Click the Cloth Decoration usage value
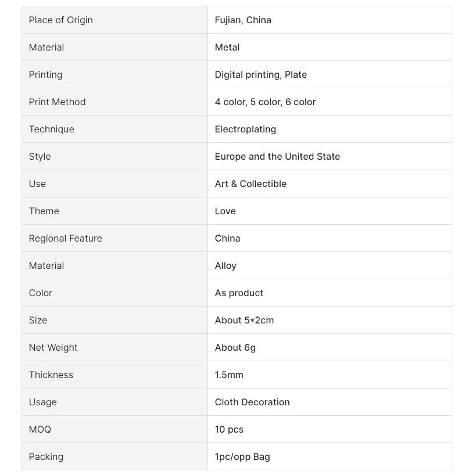Image resolution: width=476 pixels, height=475 pixels. pyautogui.click(x=252, y=402)
